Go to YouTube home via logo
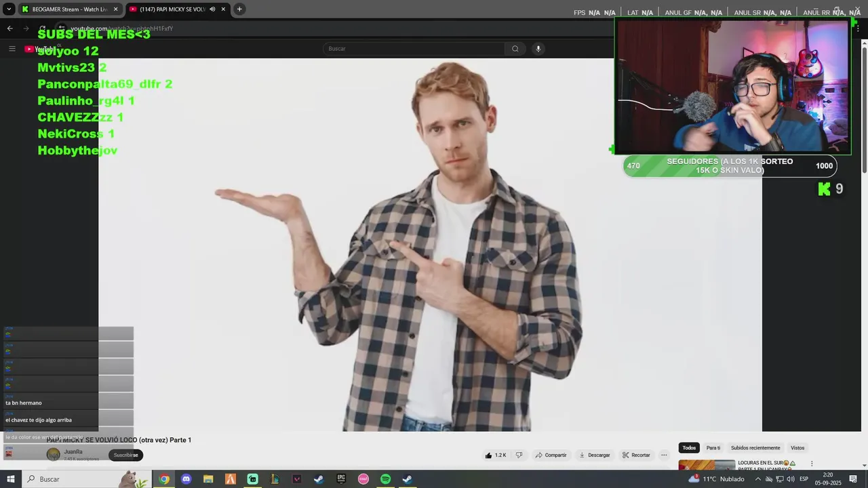 tap(39, 49)
